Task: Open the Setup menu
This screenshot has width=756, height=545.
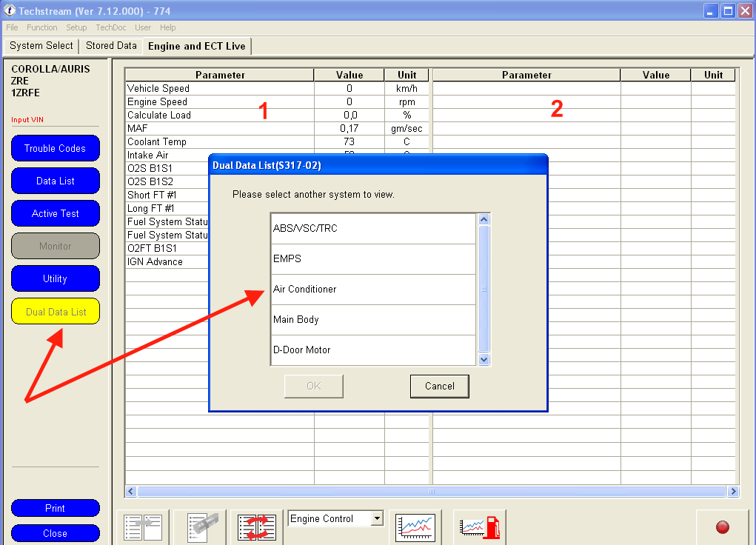Action: click(76, 27)
